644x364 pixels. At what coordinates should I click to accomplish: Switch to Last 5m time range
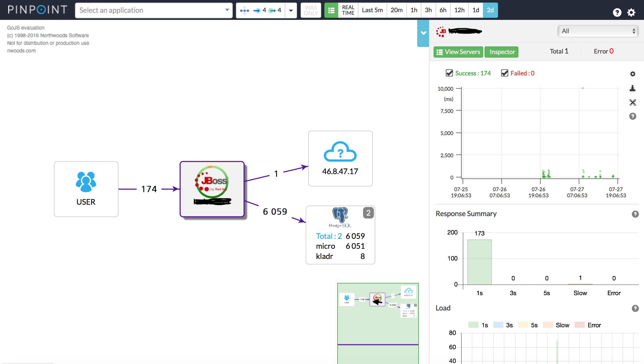(x=372, y=10)
